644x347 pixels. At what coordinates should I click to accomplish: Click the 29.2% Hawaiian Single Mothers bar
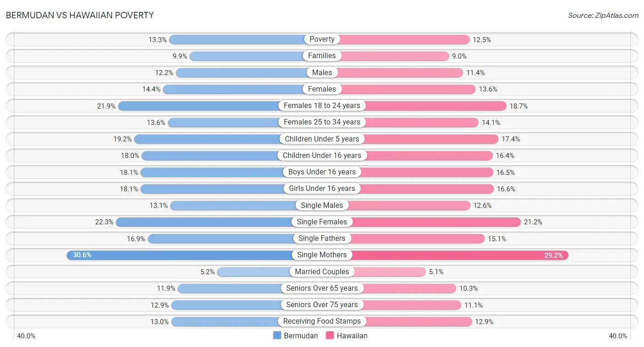pos(445,255)
